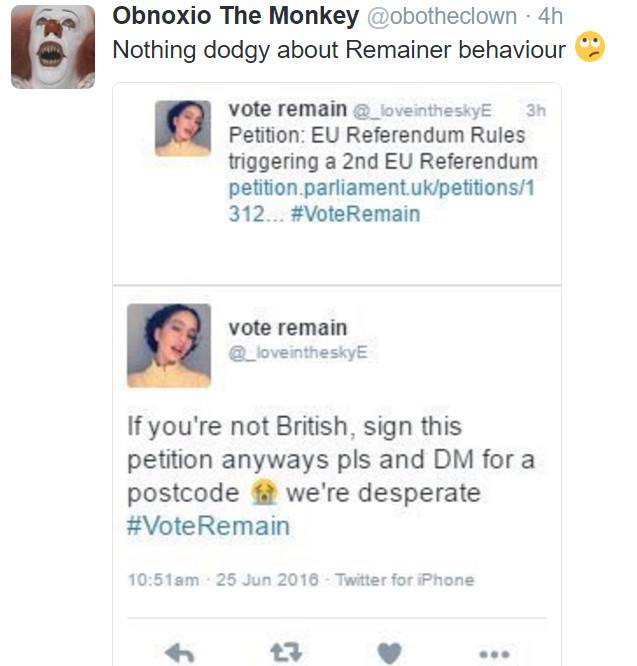Image resolution: width=637 pixels, height=666 pixels.
Task: Click the 10:51am 25 Jun 2016 timestamp
Action: (223, 580)
